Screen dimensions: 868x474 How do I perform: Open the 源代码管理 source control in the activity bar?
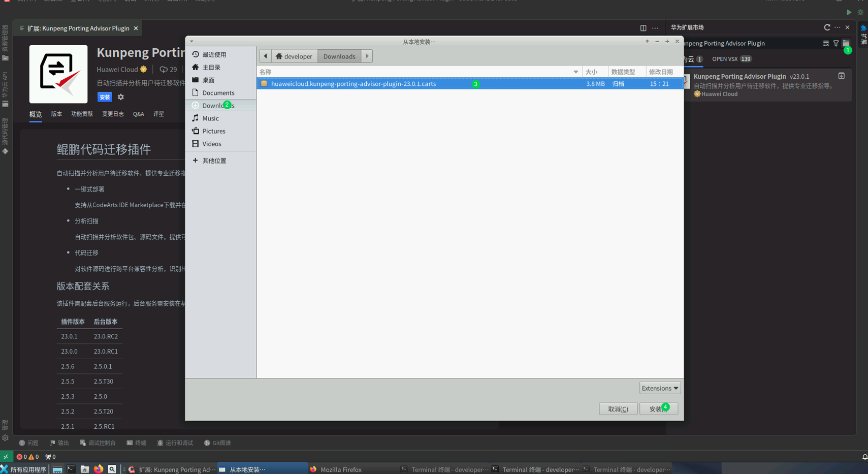(5, 136)
